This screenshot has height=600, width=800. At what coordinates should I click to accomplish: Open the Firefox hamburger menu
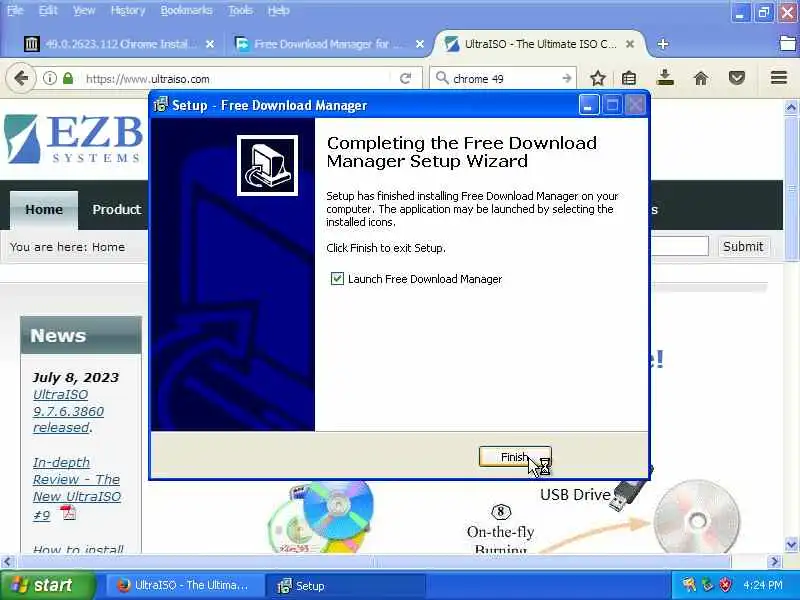[x=779, y=78]
